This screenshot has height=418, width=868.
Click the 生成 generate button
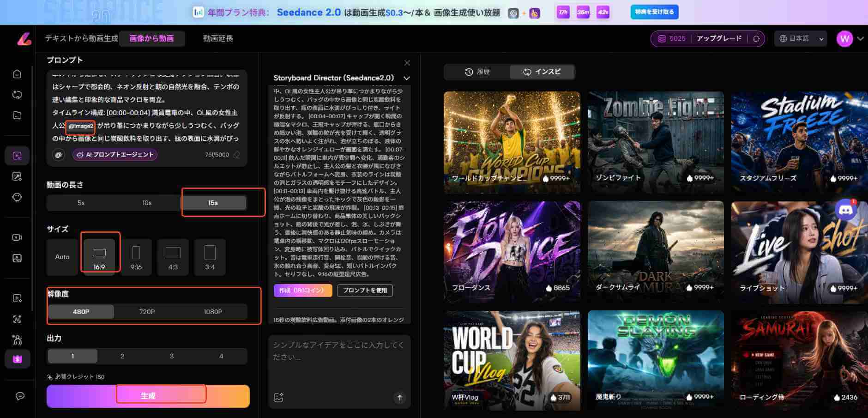point(148,396)
